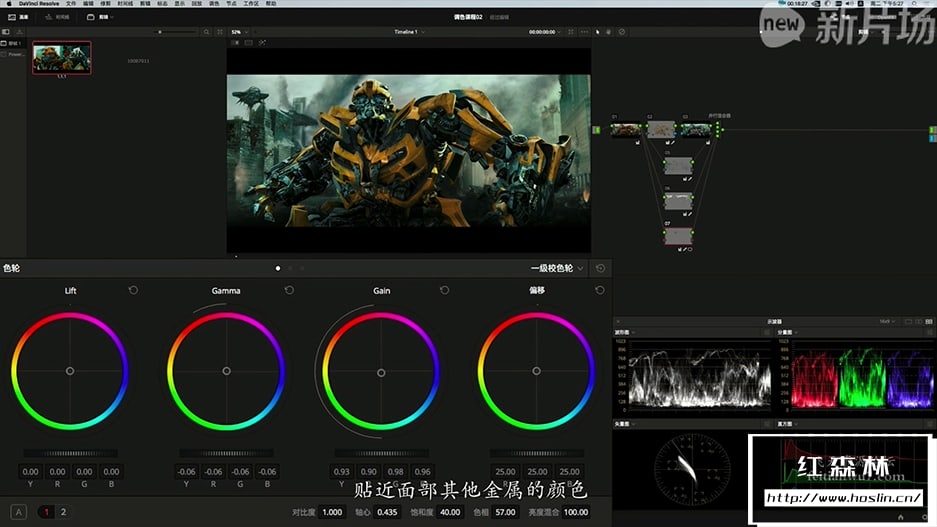This screenshot has height=527, width=937.
Task: Open histogram (直方图) scope type dropdown
Action: tap(787, 424)
